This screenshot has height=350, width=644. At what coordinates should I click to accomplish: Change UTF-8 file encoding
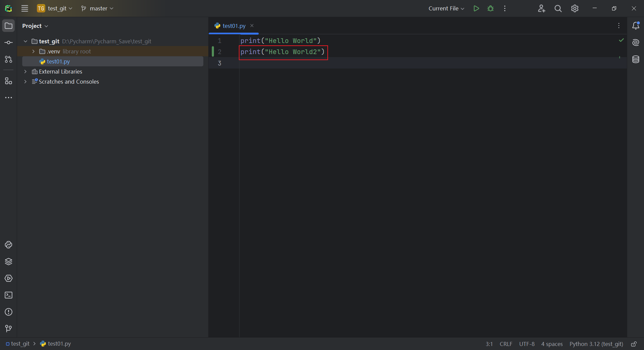527,344
